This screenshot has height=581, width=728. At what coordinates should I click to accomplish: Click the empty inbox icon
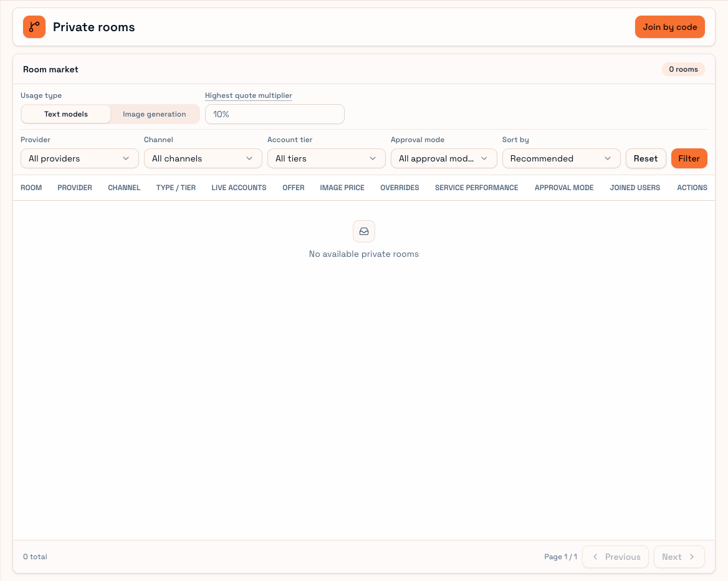pos(364,231)
